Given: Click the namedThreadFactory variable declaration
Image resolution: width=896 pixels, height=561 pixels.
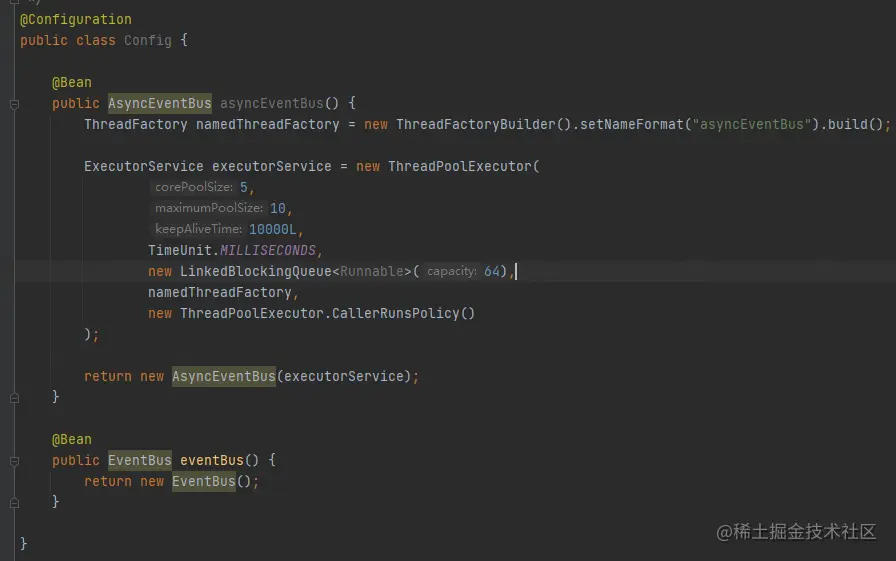Looking at the screenshot, I should [267, 125].
